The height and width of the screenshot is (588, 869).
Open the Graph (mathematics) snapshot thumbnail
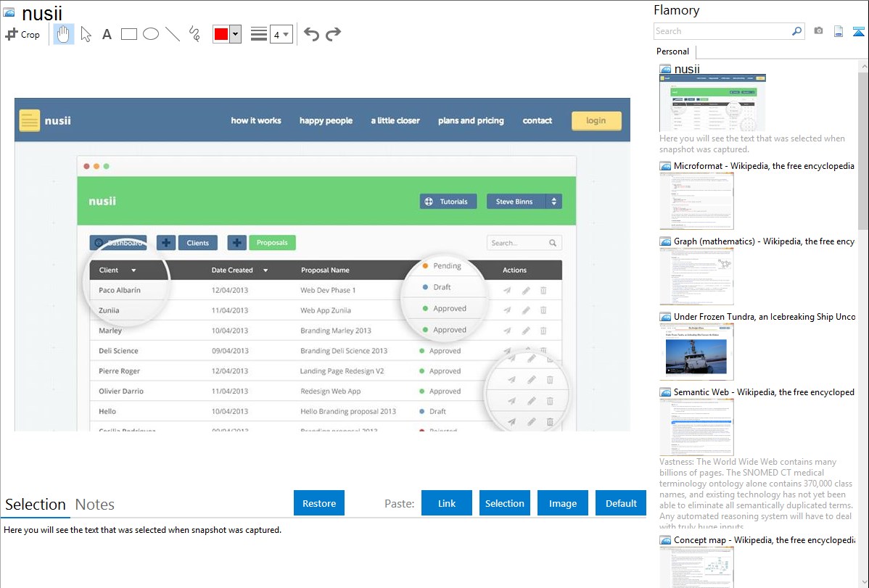coord(696,276)
